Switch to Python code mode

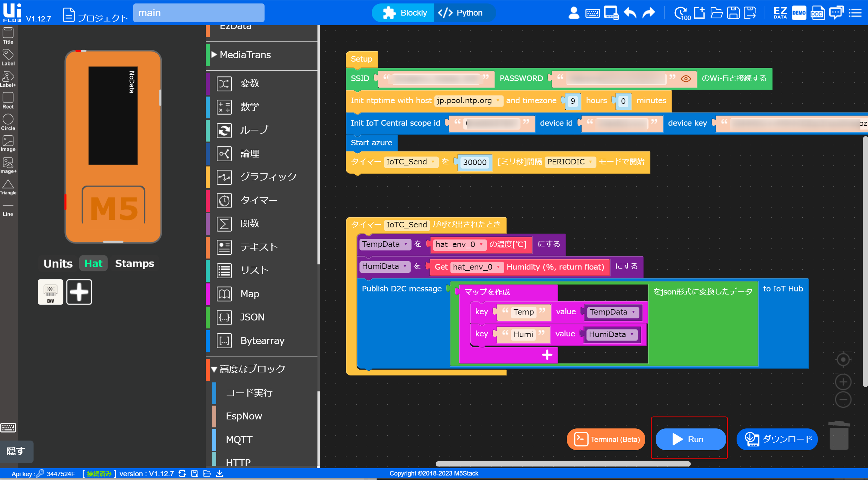tap(461, 13)
